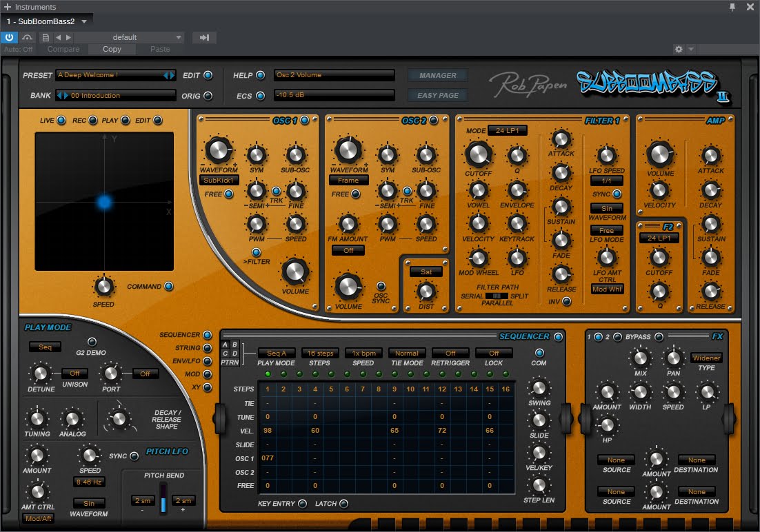Toggle LFO Sync in Filter 1
Image resolution: width=760 pixels, height=532 pixels.
[x=617, y=194]
